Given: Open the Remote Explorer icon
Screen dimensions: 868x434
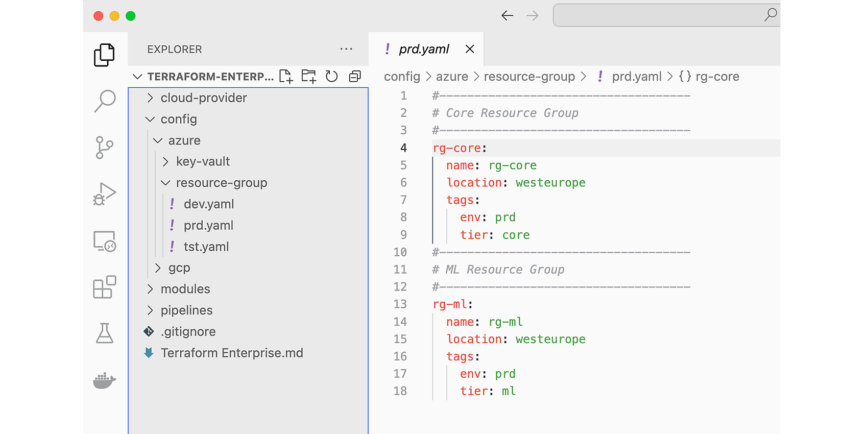Looking at the screenshot, I should (104, 241).
